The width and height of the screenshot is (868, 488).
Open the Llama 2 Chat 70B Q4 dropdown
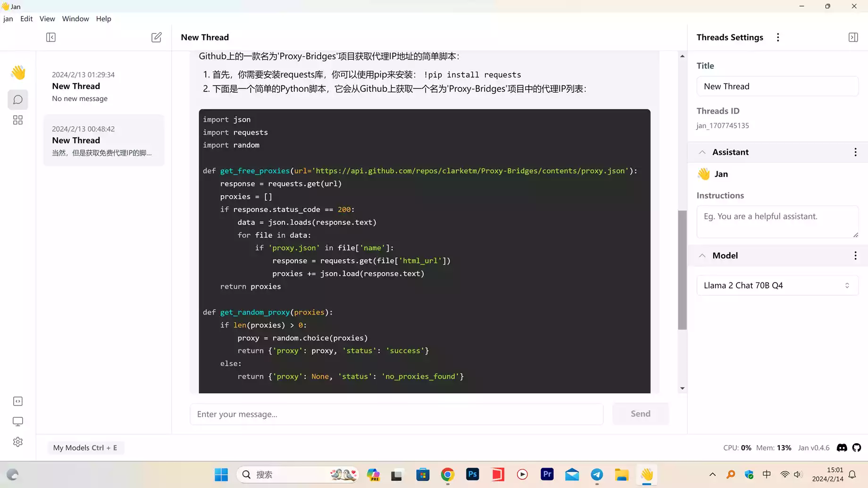click(x=777, y=285)
